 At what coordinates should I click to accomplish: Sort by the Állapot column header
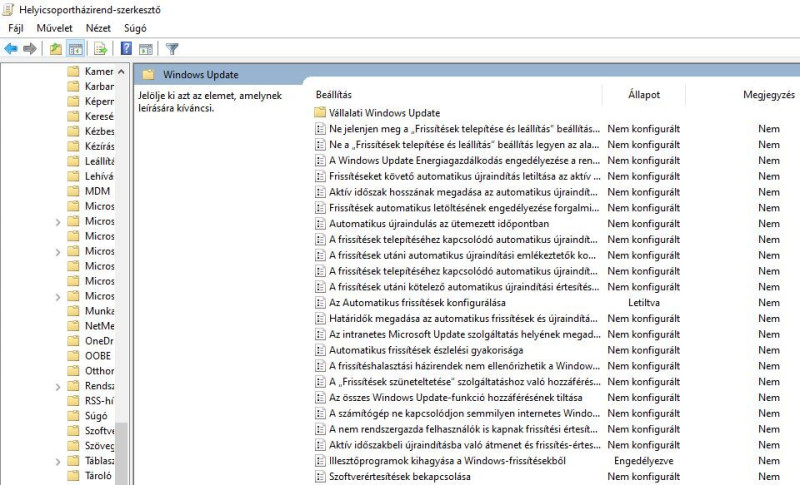[x=644, y=94]
